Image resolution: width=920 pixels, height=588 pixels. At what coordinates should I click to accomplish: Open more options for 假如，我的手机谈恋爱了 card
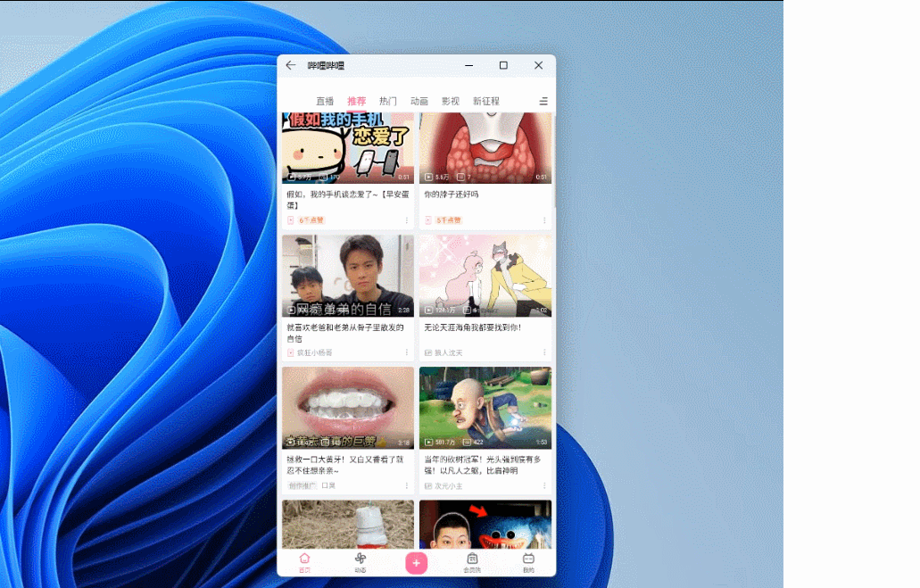click(x=407, y=220)
